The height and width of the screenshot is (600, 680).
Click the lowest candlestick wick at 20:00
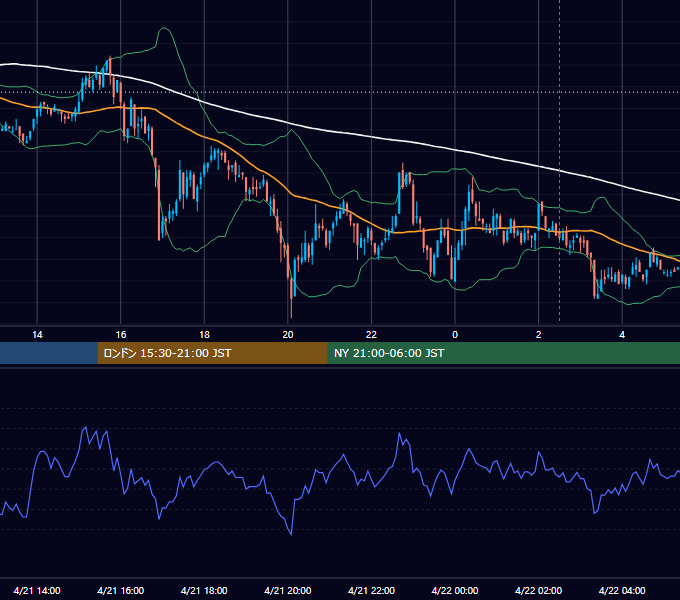[x=291, y=310]
